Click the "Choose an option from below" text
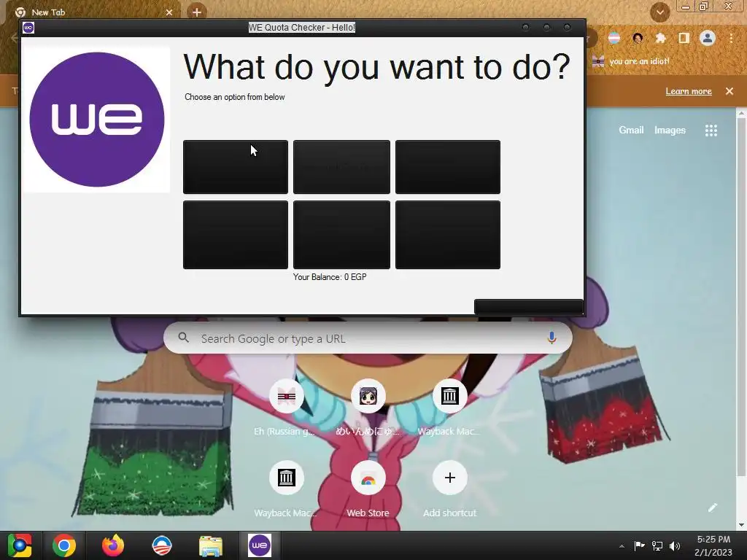 [234, 97]
